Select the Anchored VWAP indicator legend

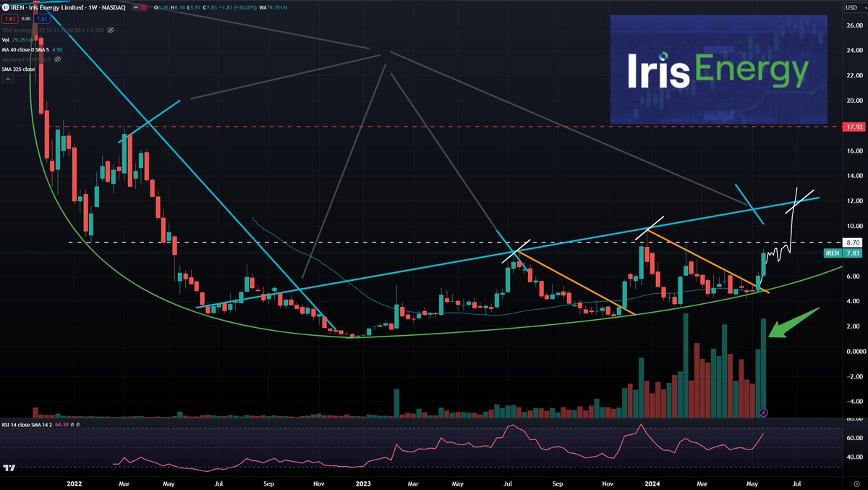(x=26, y=59)
